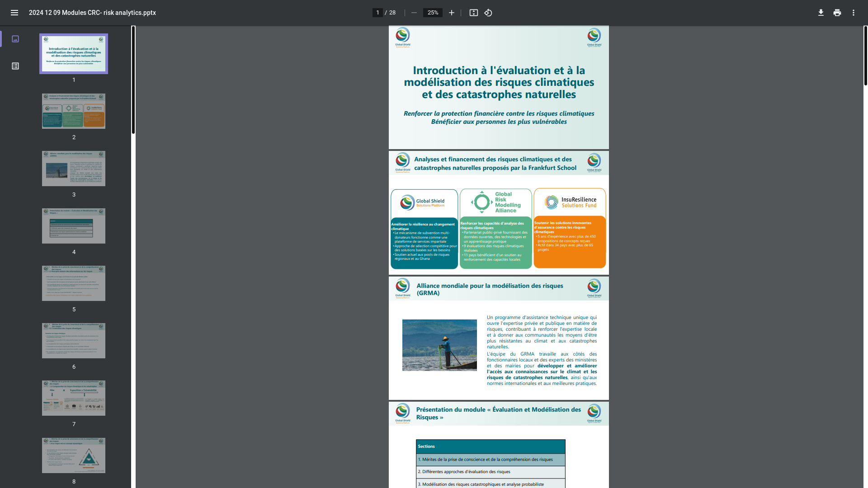Click the InsuResilience Solutions Fund logo

point(570,202)
